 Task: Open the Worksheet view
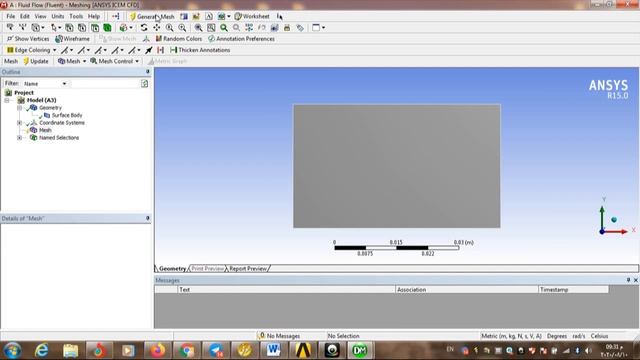coord(252,16)
